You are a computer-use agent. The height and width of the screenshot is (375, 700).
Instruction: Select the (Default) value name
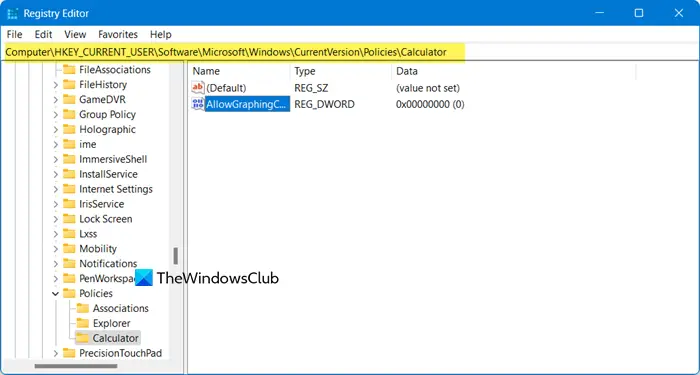pos(225,88)
